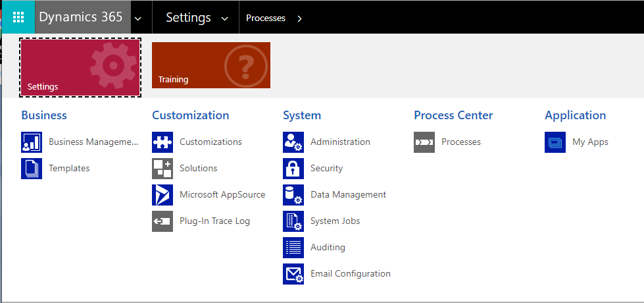Click the Business Management icon
The width and height of the screenshot is (644, 303).
[32, 142]
